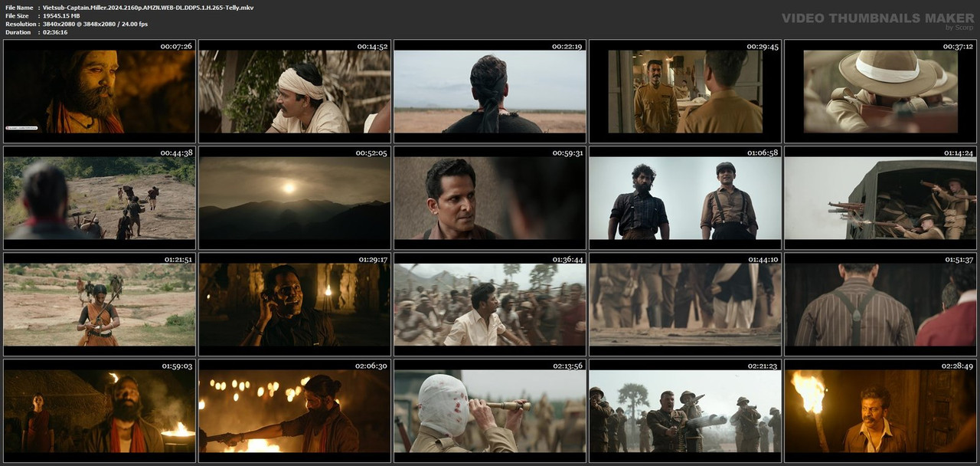Image resolution: width=980 pixels, height=466 pixels.
Task: Open the thumbnail stamped 02:21:23
Action: point(685,411)
